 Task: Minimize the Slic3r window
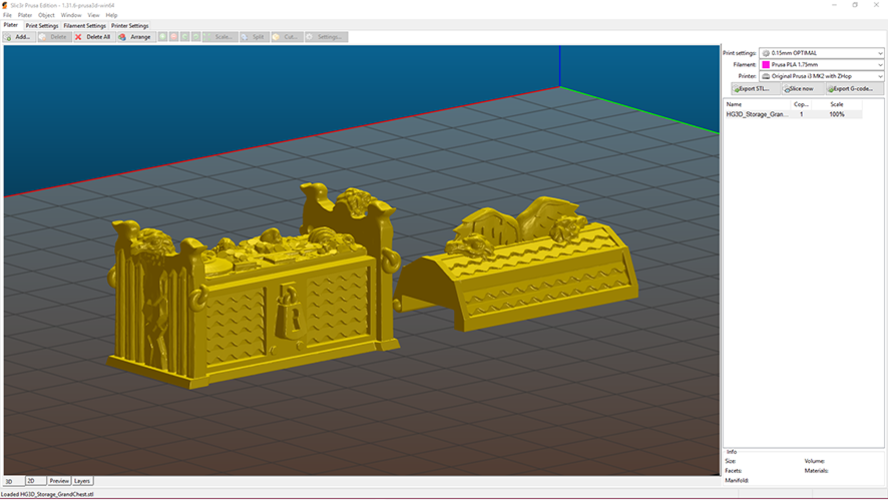coord(834,5)
